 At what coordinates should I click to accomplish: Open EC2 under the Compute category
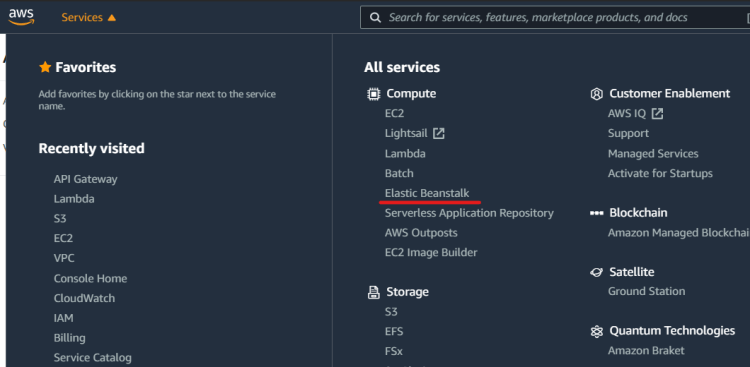click(395, 113)
